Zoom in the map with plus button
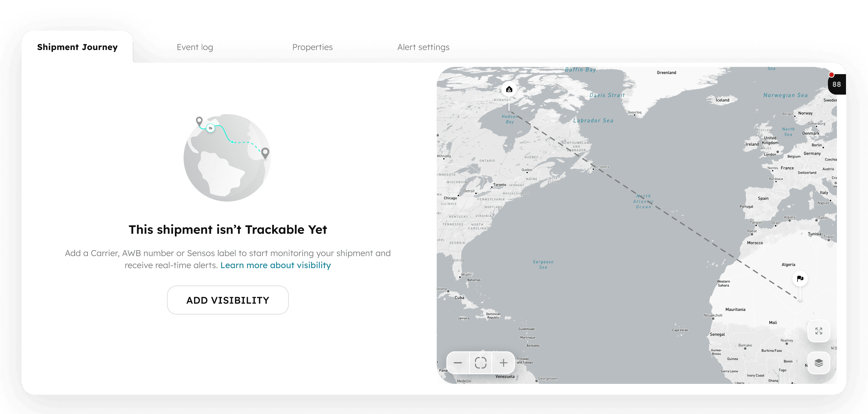The height and width of the screenshot is (414, 868). point(503,363)
